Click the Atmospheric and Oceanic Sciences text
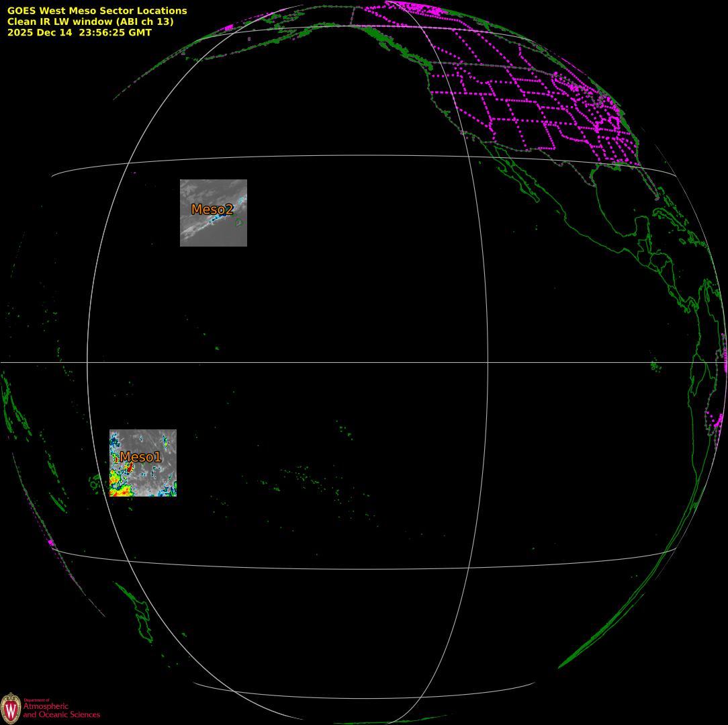The image size is (728, 725). (61, 710)
